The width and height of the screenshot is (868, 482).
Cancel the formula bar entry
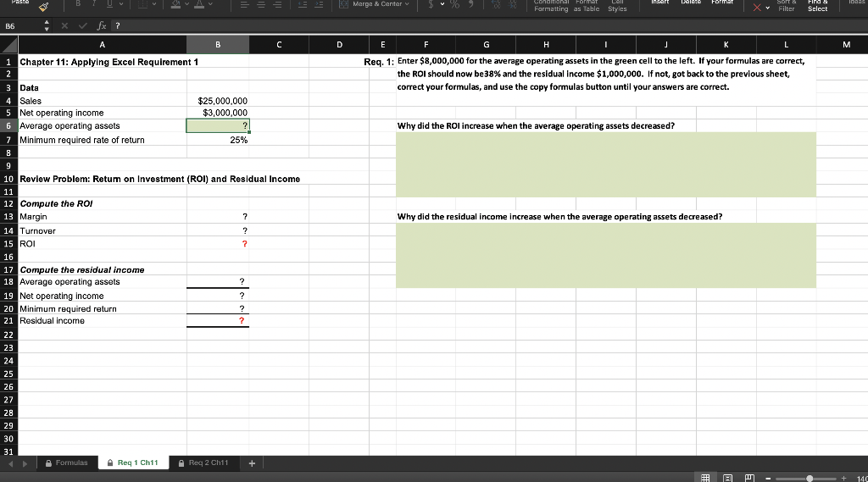[x=64, y=26]
